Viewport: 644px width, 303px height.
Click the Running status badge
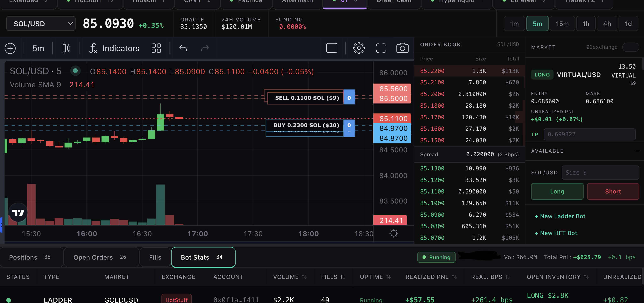(x=436, y=257)
